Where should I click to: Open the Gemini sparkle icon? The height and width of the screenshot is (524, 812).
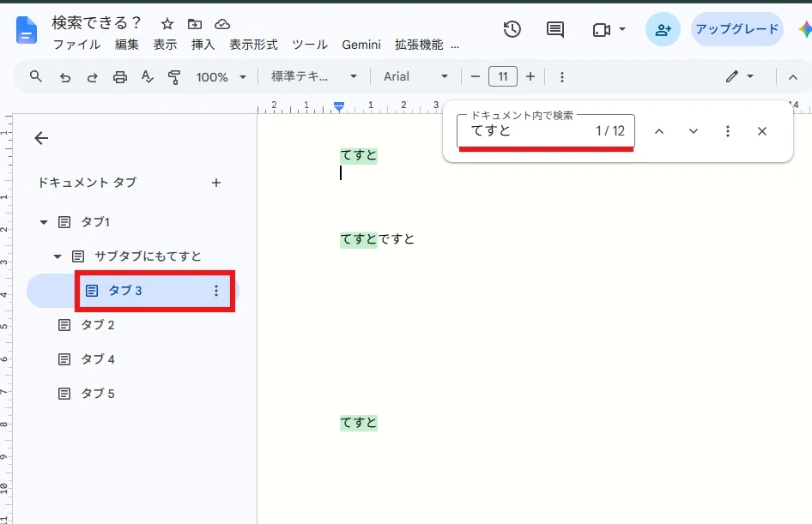[805, 29]
